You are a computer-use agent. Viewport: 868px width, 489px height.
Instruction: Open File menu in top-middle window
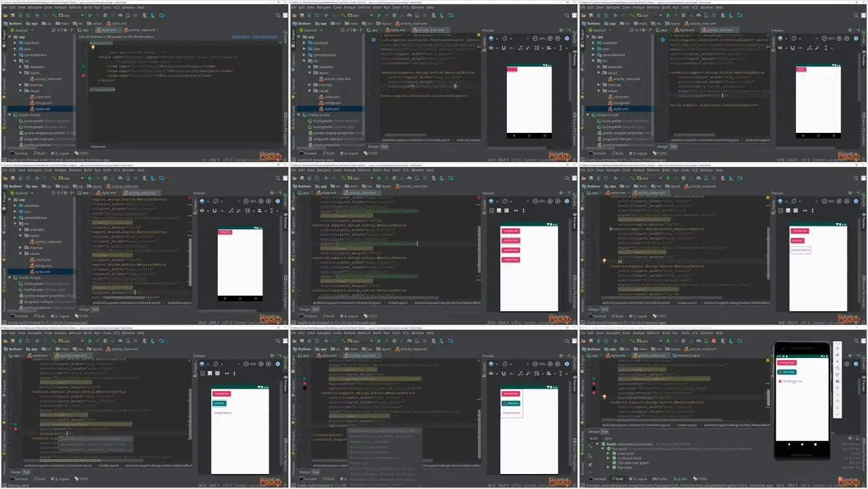pyautogui.click(x=294, y=7)
